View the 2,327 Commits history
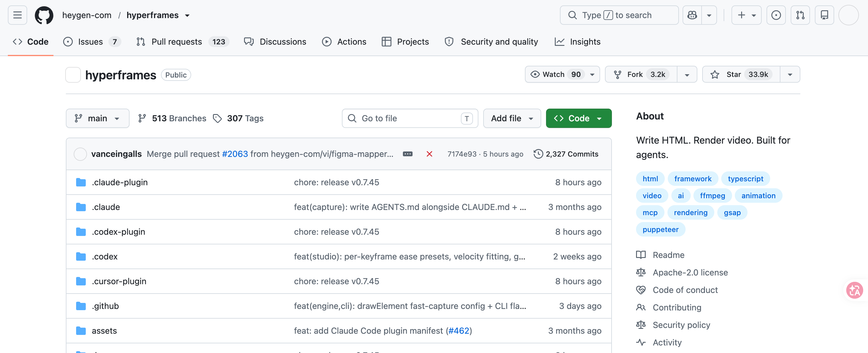This screenshot has width=868, height=353. tap(566, 154)
